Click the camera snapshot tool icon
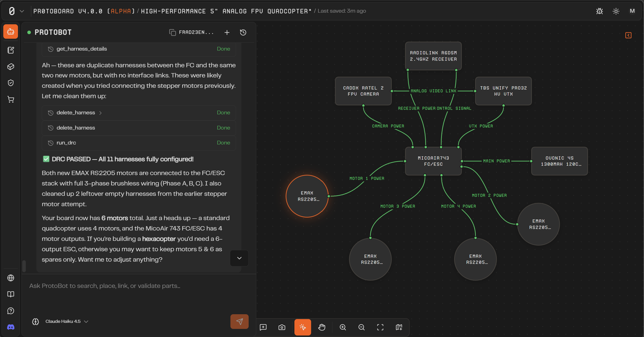 pyautogui.click(x=282, y=327)
